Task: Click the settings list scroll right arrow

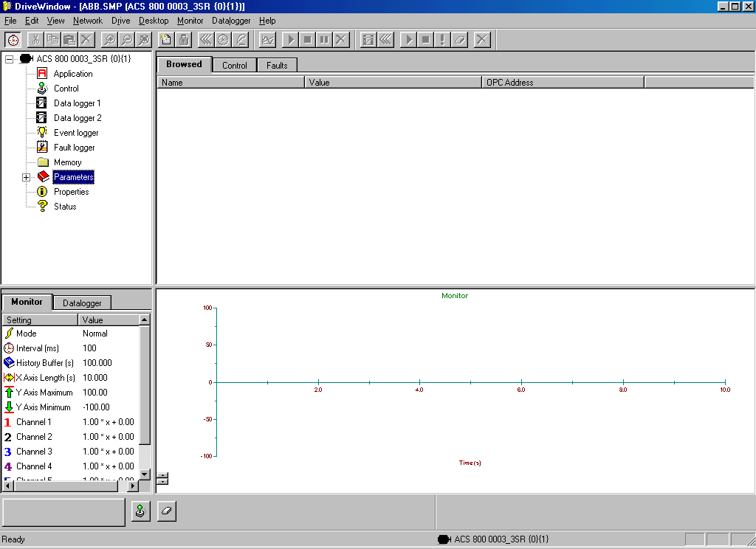Action: coord(133,486)
